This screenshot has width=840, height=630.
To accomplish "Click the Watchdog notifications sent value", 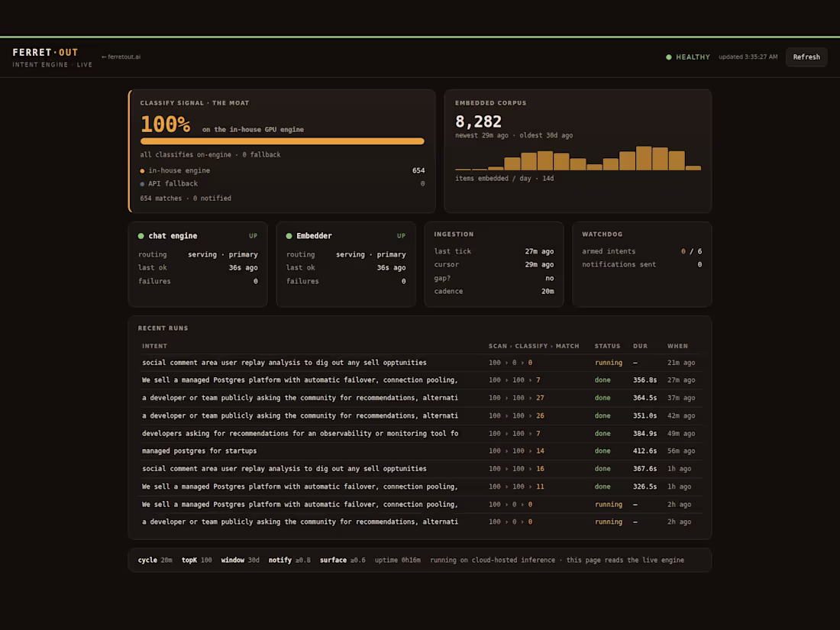I will pyautogui.click(x=699, y=265).
